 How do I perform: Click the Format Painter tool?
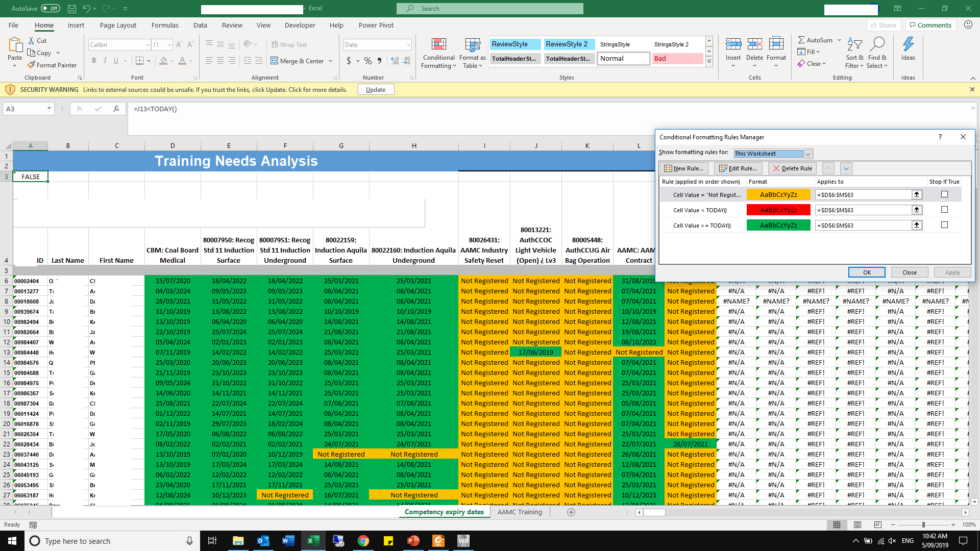pos(52,65)
